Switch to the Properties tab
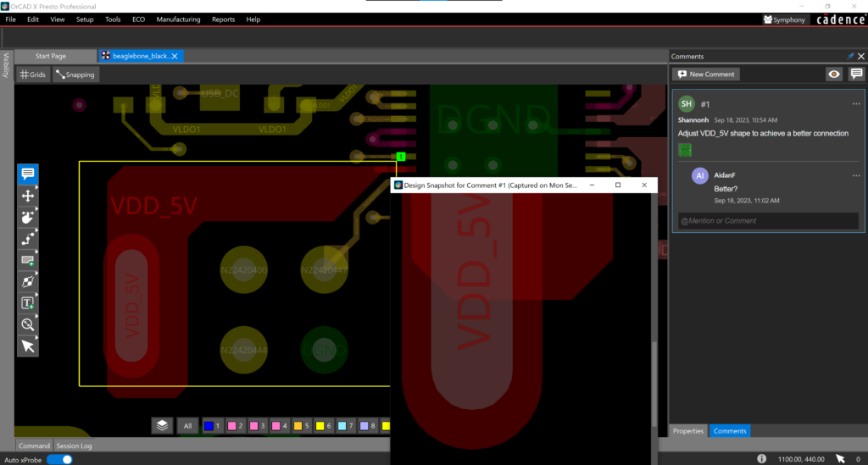Viewport: 868px width, 465px height. pyautogui.click(x=687, y=431)
